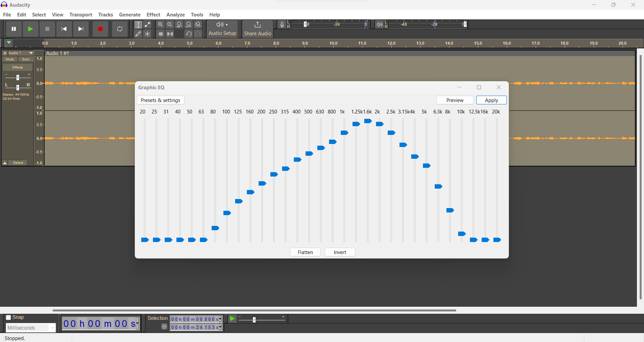Apply the Graphic EQ effect
This screenshot has width=644, height=342.
coord(491,100)
